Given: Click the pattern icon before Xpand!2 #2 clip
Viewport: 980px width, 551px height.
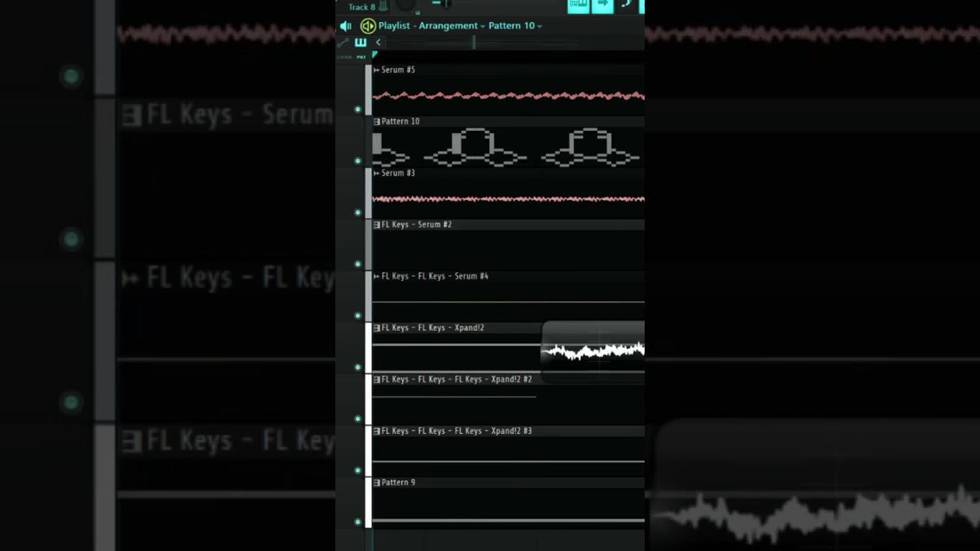Looking at the screenshot, I should (x=377, y=380).
